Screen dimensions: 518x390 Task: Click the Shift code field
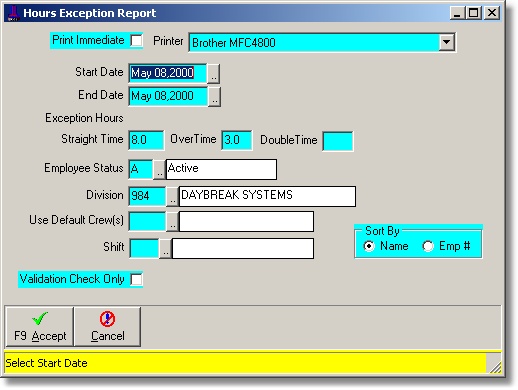144,248
